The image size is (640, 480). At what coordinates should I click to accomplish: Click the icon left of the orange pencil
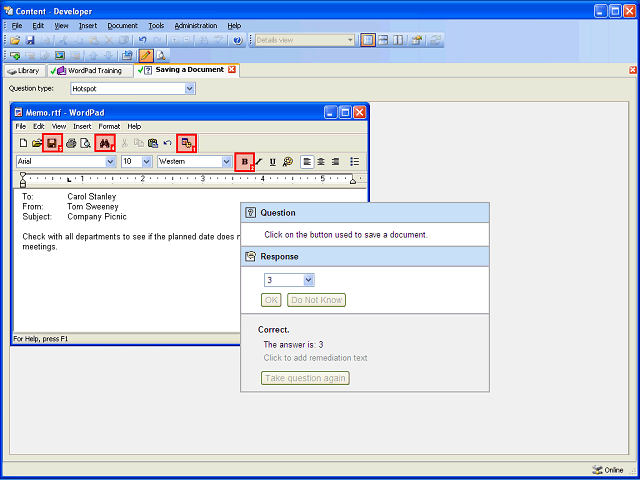point(127,55)
